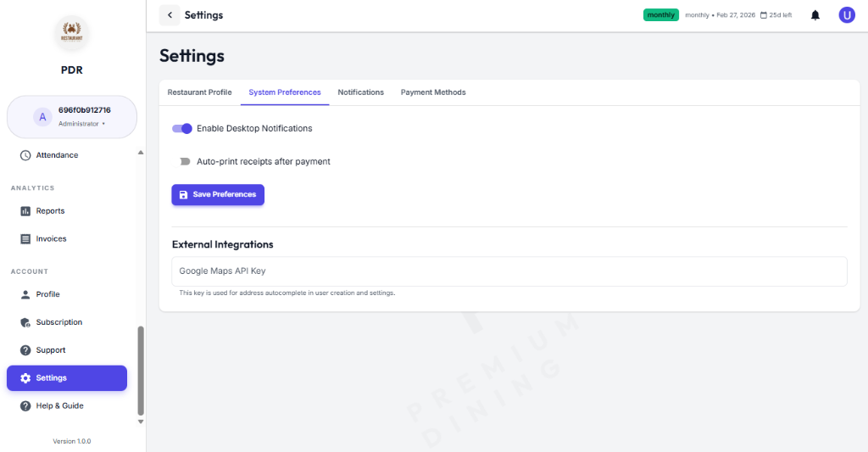The height and width of the screenshot is (452, 868).
Task: Switch to the Restaurant Profile tab
Action: pos(199,92)
